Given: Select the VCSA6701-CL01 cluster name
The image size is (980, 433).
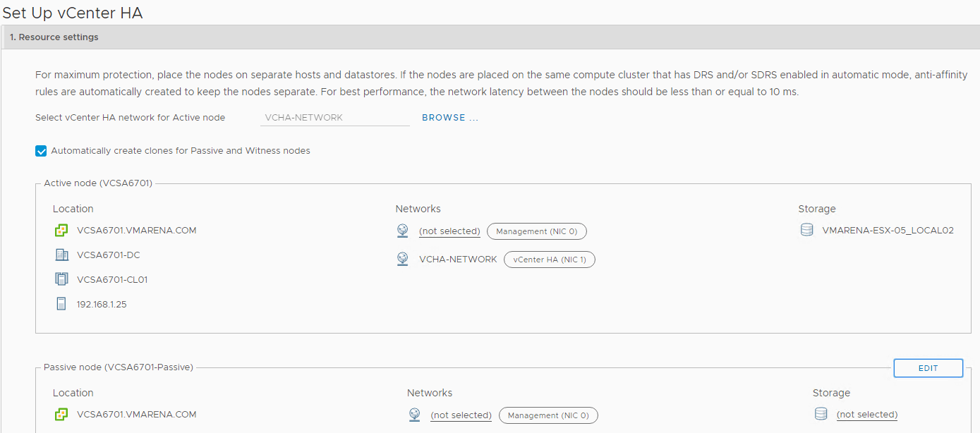Looking at the screenshot, I should [112, 280].
